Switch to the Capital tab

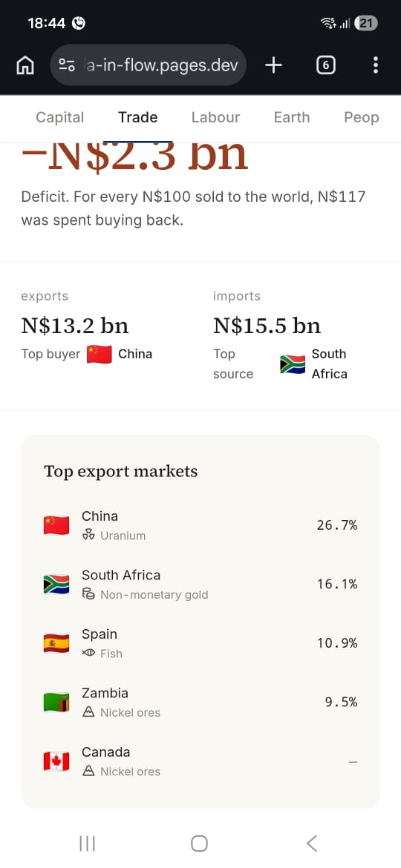(60, 117)
